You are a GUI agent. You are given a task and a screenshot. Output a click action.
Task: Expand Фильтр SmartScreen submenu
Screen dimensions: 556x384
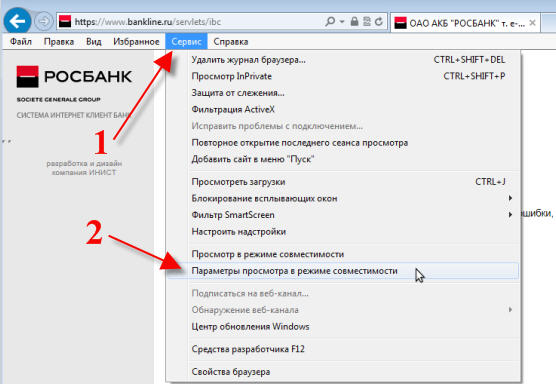pyautogui.click(x=343, y=215)
